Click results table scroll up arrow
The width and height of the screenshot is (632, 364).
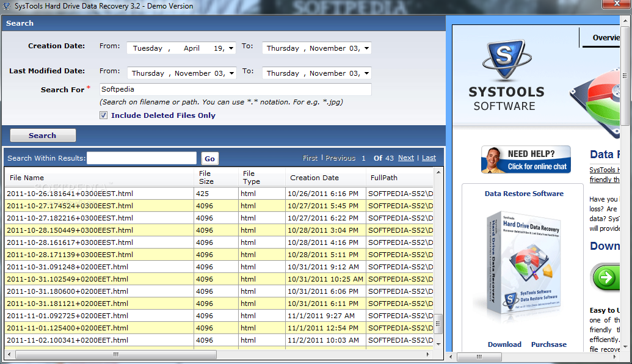(438, 172)
